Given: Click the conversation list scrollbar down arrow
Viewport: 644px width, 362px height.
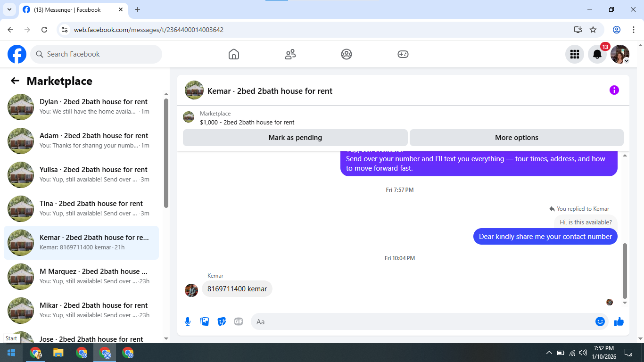Looking at the screenshot, I should point(166,338).
